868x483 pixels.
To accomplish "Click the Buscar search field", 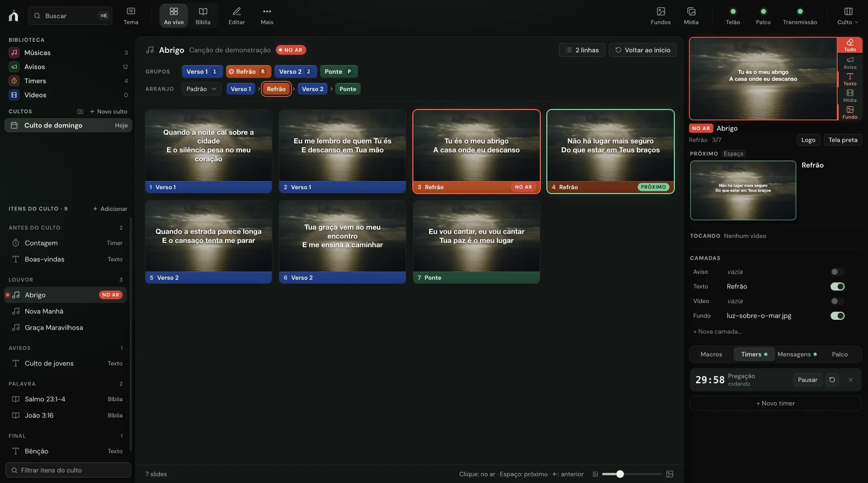I will tap(71, 16).
